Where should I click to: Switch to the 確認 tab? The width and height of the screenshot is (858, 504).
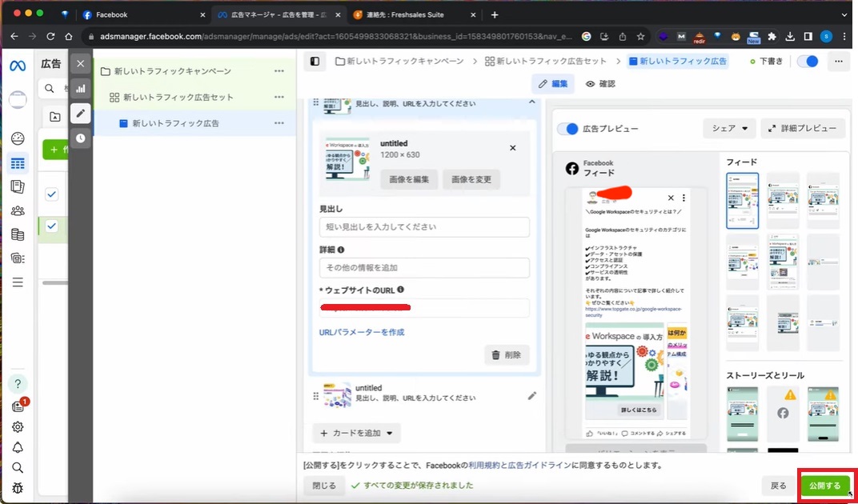tap(600, 84)
